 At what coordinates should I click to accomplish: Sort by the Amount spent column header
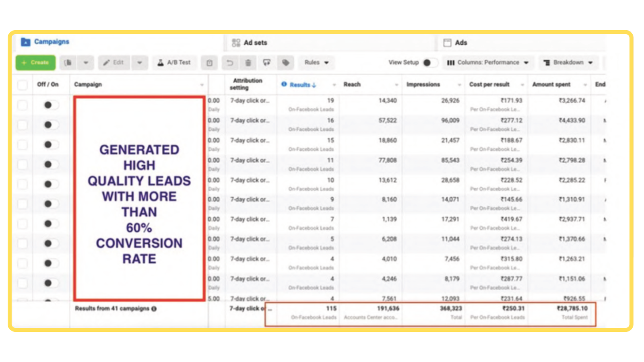point(551,84)
